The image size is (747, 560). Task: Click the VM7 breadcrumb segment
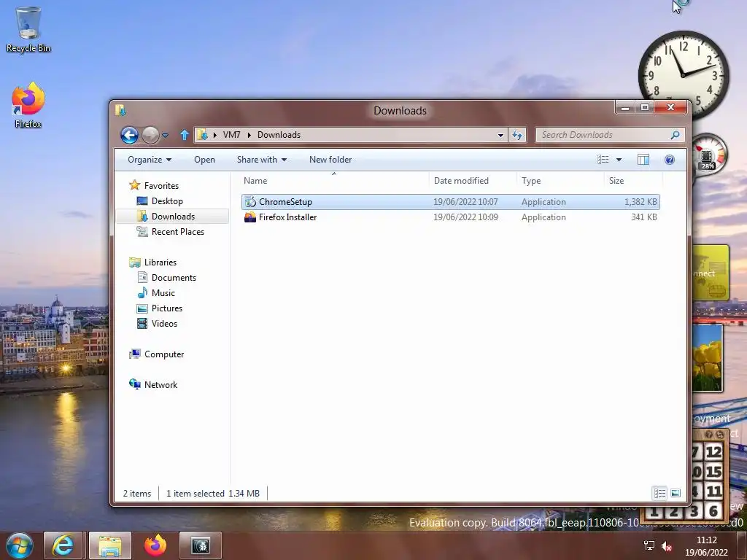point(231,135)
